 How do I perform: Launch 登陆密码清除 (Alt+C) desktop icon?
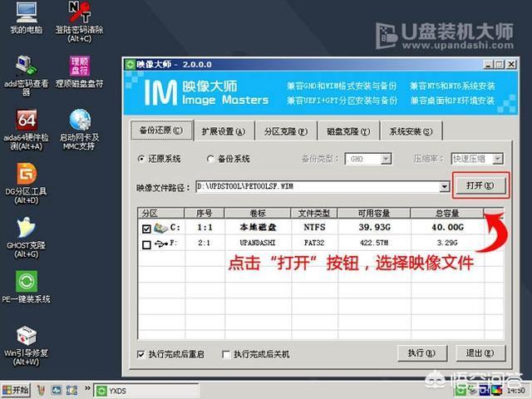click(x=80, y=22)
